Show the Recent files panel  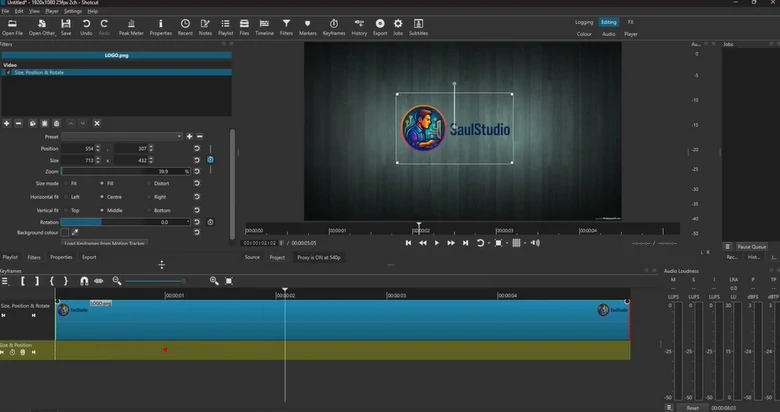click(x=185, y=27)
